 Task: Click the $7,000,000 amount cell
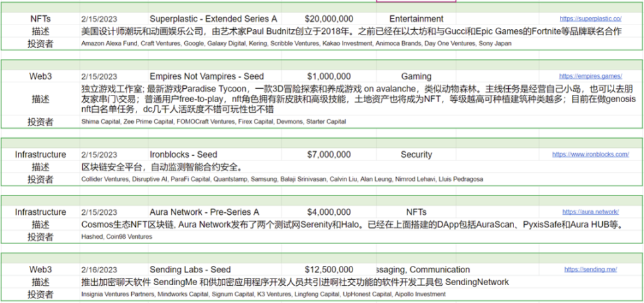[329, 154]
